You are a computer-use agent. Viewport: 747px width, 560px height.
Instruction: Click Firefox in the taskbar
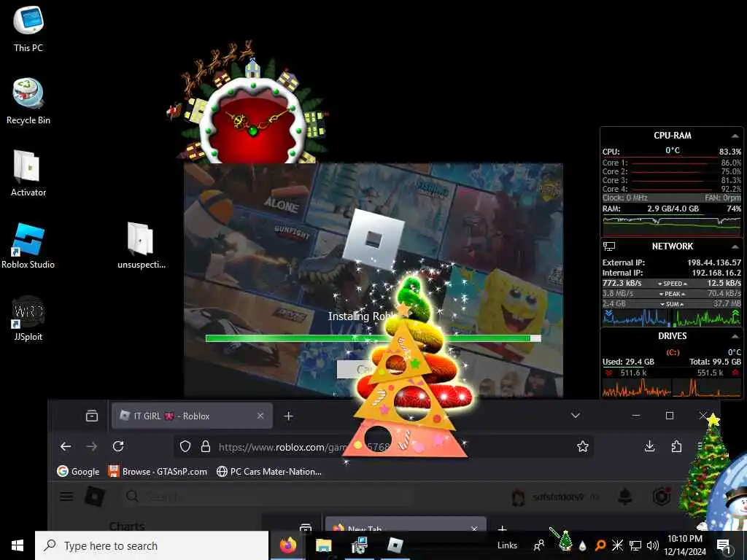point(287,545)
